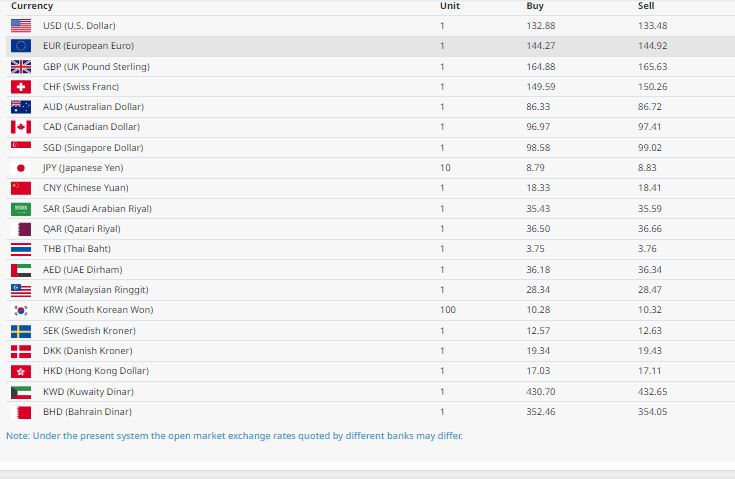Click the Malaysian flag icon
The height and width of the screenshot is (479, 735).
(x=21, y=290)
